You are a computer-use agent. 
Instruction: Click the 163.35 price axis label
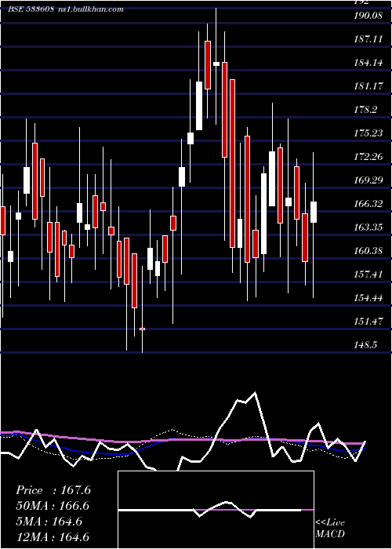point(368,227)
